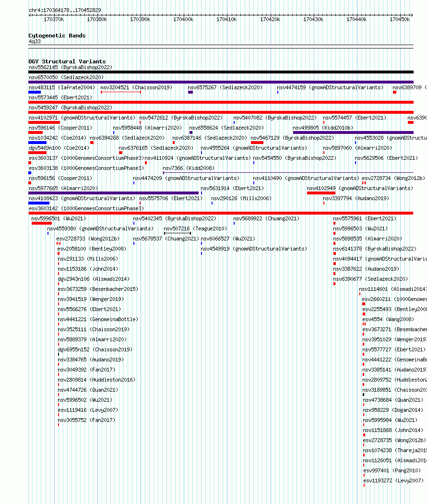
Task: Click the DGV Structural Variants track heading
Action: tap(67, 61)
